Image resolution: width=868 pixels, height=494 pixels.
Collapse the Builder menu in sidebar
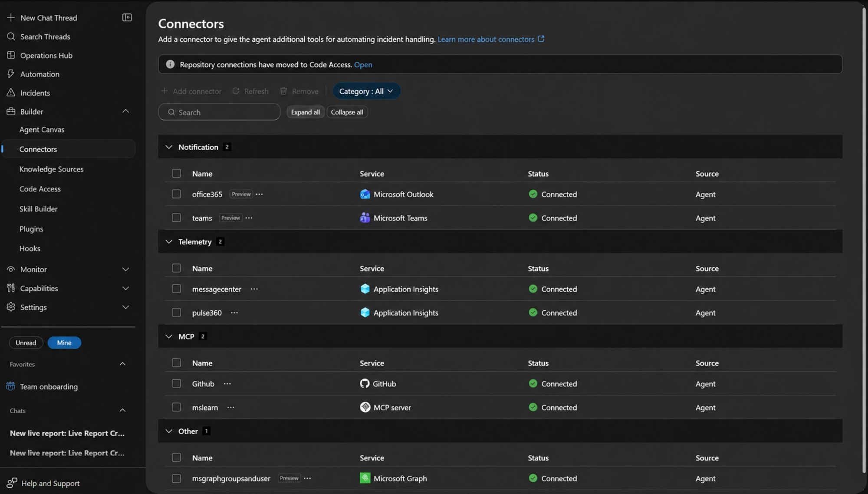(125, 111)
